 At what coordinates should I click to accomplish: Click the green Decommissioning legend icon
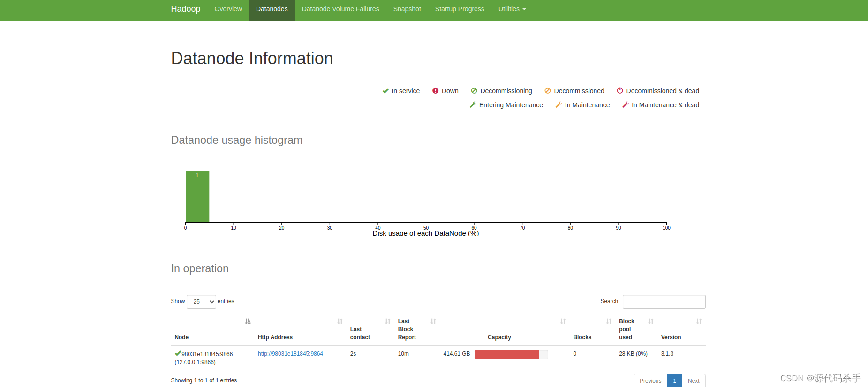pos(474,91)
